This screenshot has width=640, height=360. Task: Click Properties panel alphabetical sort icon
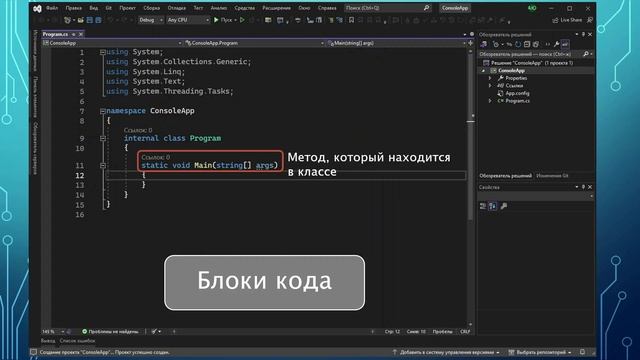493,206
